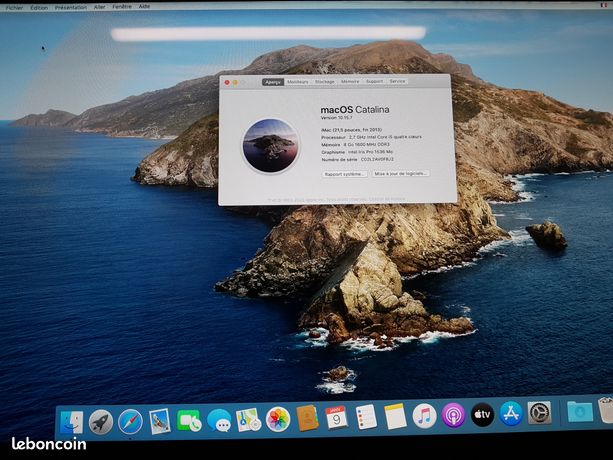Open Notes app in the Dock
Viewport: 613px width, 460px height.
(395, 416)
